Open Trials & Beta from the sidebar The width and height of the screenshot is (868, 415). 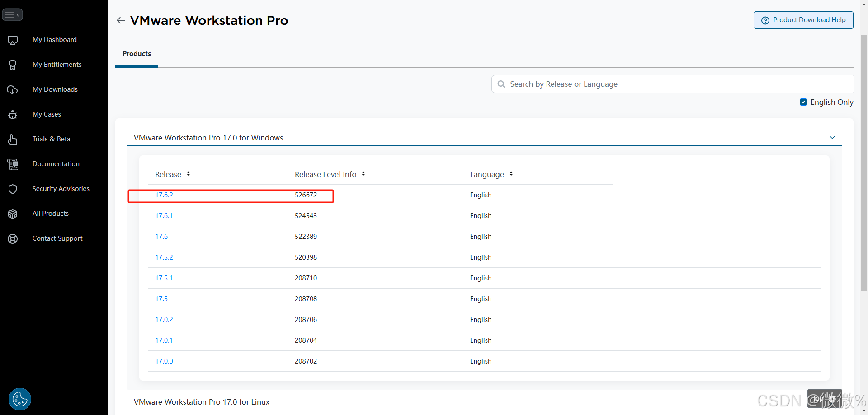point(52,139)
